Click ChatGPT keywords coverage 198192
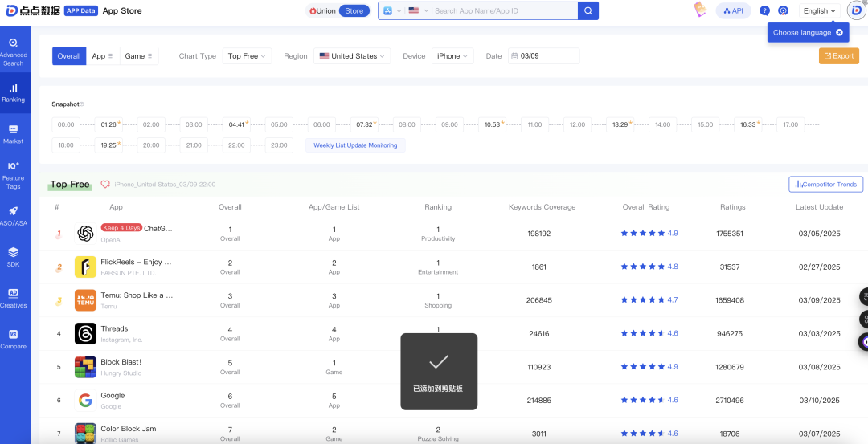Image resolution: width=868 pixels, height=444 pixels. click(539, 234)
